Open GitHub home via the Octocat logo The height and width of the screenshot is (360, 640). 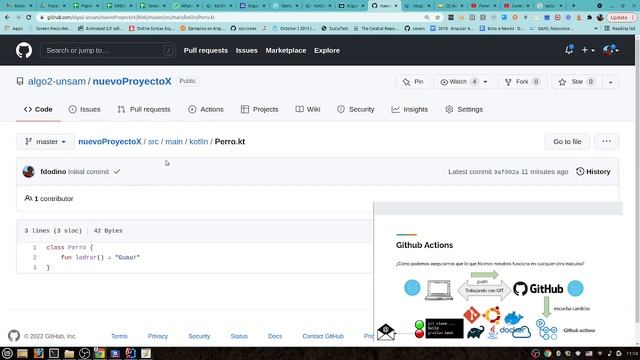(24, 51)
